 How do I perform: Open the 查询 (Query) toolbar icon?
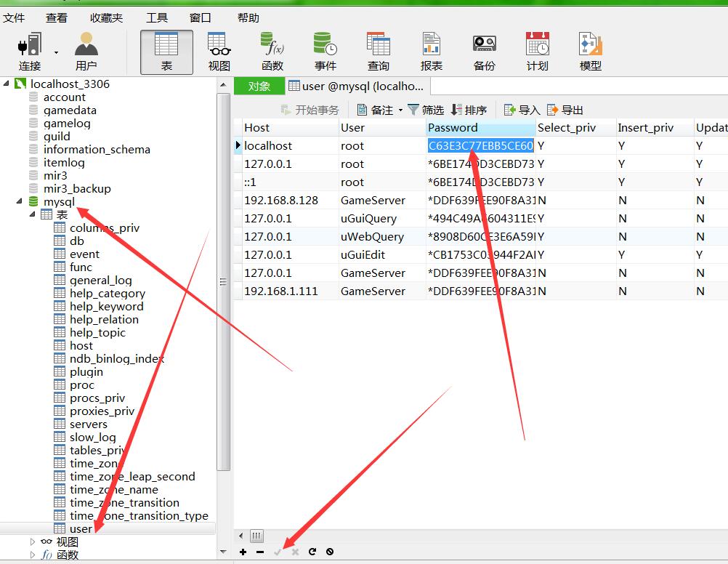378,52
